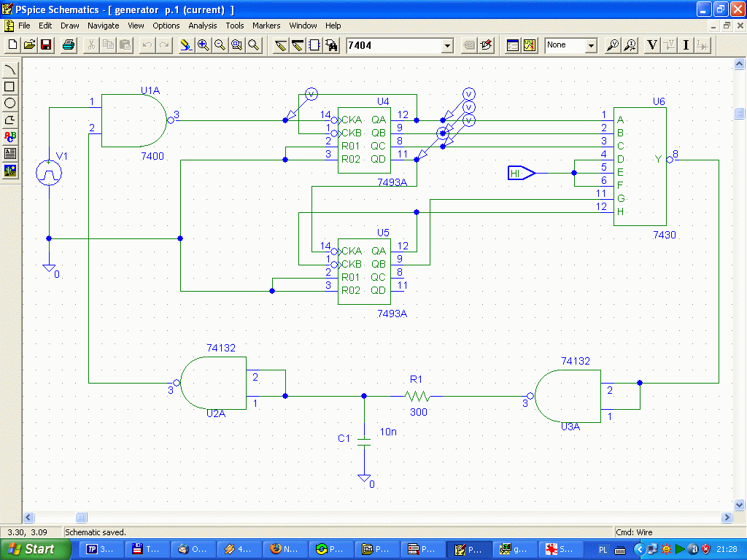Select the Draw Circle tool
This screenshot has width=747, height=560.
(x=10, y=103)
